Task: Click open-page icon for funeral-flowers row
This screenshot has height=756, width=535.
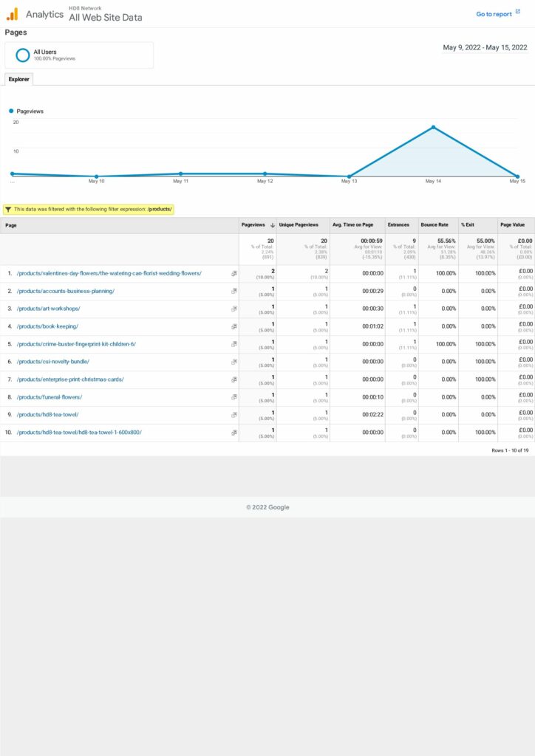Action: tap(234, 397)
